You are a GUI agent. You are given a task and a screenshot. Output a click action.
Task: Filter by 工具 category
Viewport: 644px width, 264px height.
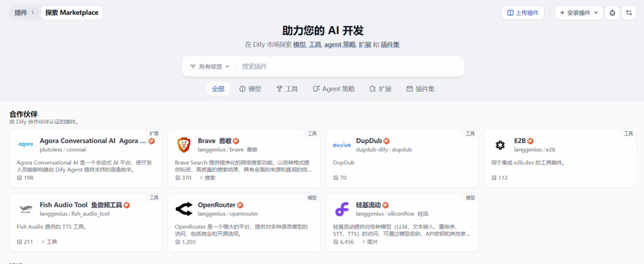tap(287, 89)
